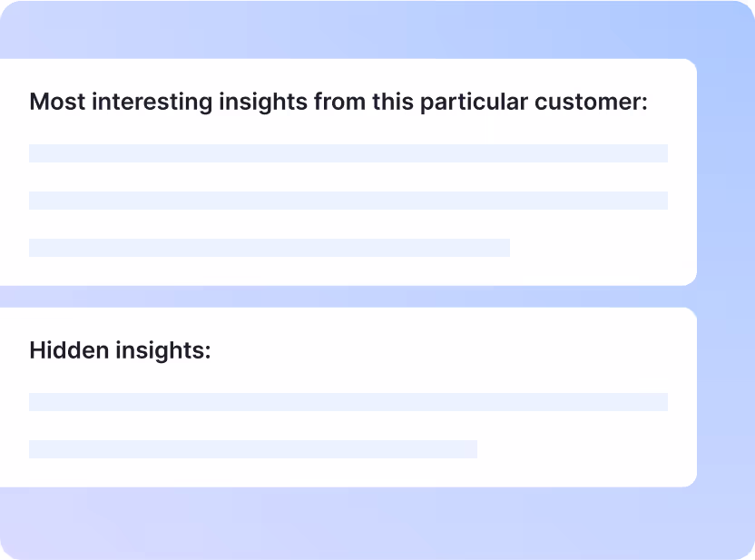Click the blue gradient strip right of the cards
This screenshot has height=560, width=755.
tap(726, 272)
